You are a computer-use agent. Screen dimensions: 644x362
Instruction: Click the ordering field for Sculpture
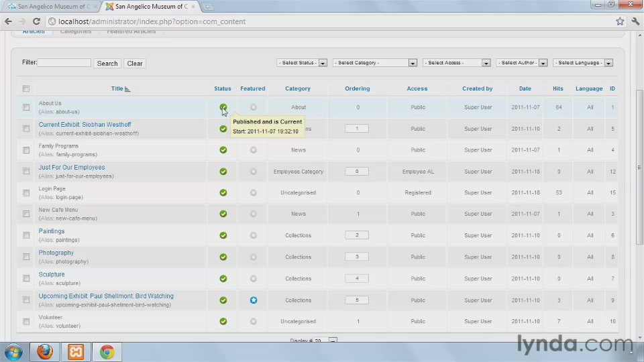357,278
